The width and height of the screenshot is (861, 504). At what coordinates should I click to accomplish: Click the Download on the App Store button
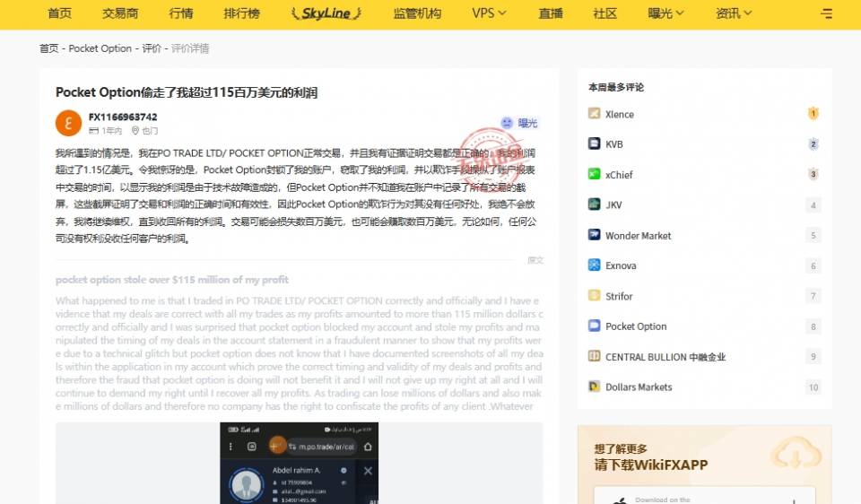[705, 496]
